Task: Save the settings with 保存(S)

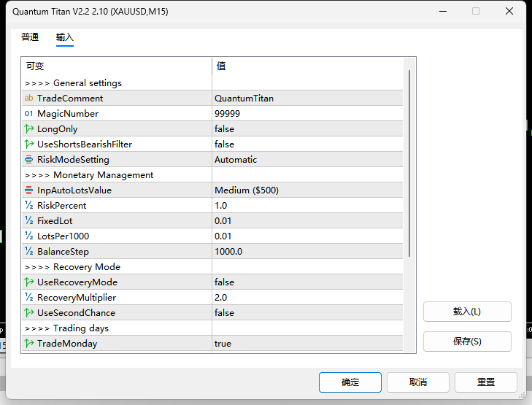Action: click(467, 342)
